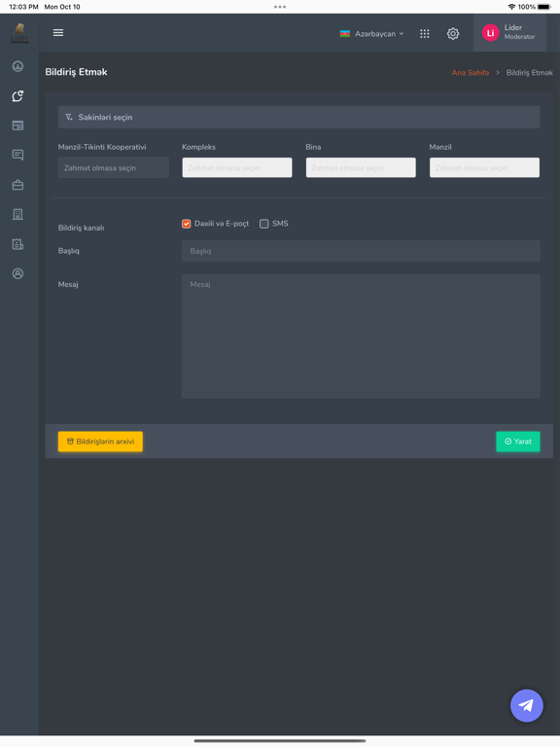Screen dimensions: 560x747
Task: Tap the floating paper plane button
Action: coord(527,705)
